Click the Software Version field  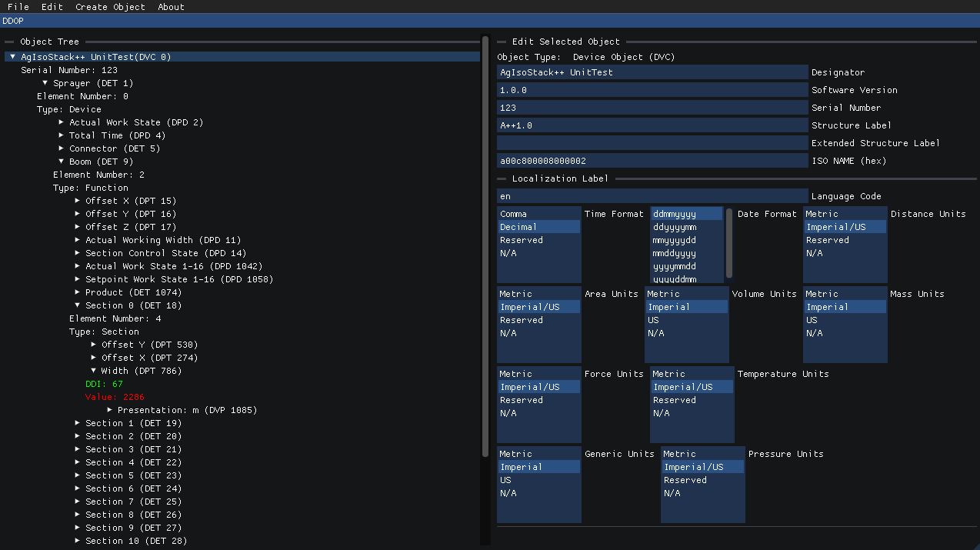click(x=652, y=90)
